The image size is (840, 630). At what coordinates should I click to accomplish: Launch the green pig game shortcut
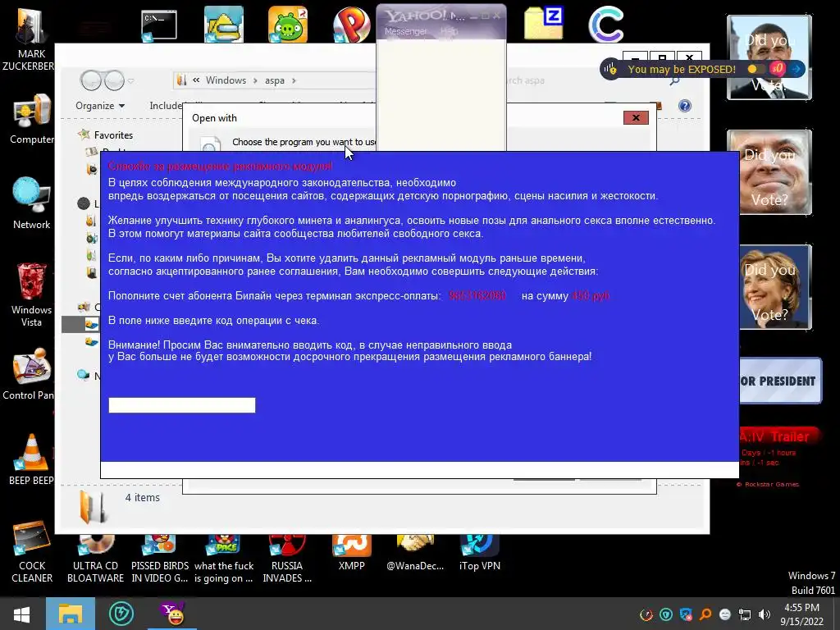pos(288,24)
